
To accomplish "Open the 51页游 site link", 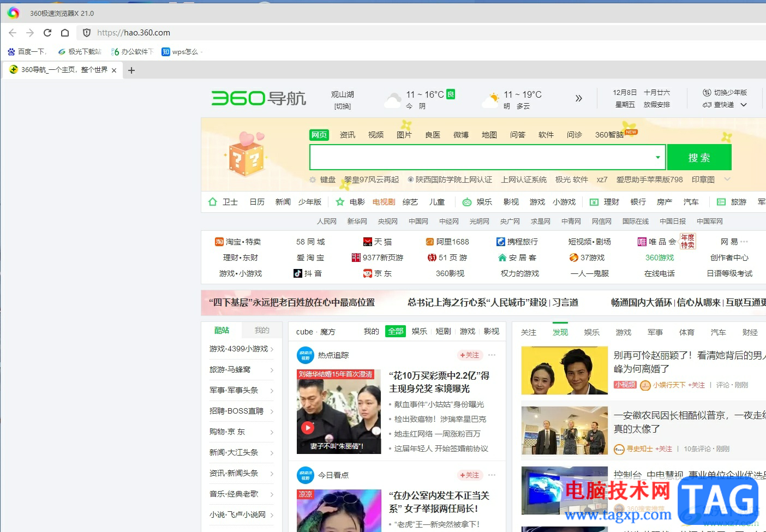I will tap(447, 258).
